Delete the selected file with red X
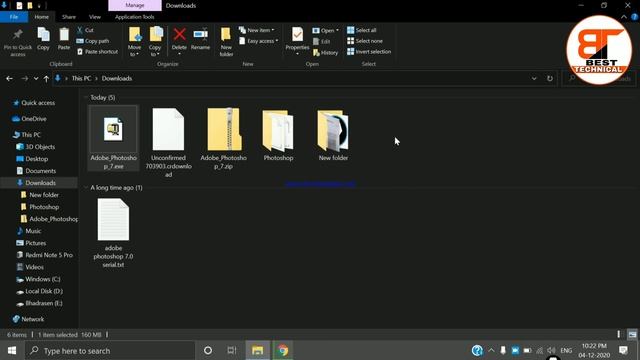Image resolution: width=640 pixels, height=360 pixels. 179,40
